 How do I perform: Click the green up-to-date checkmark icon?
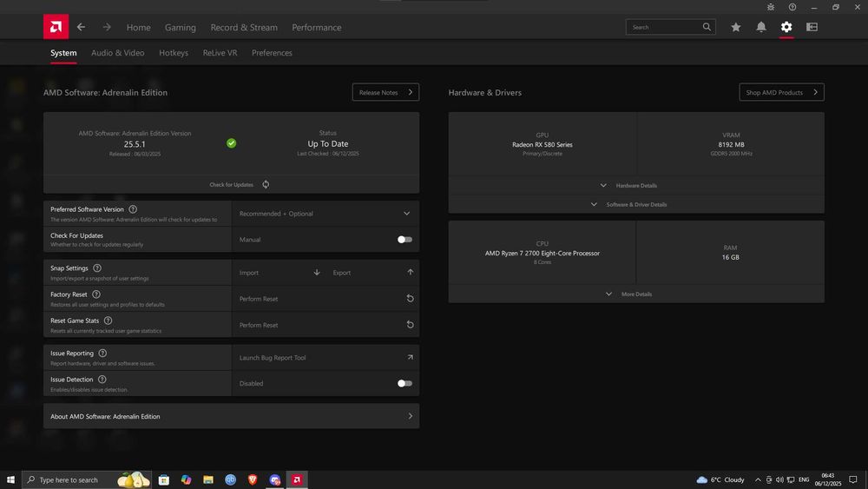point(232,143)
